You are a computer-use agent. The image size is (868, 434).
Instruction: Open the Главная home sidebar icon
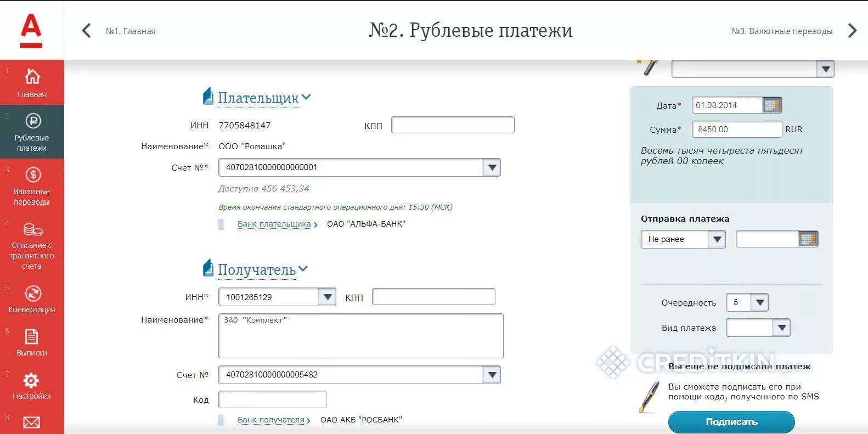(32, 76)
